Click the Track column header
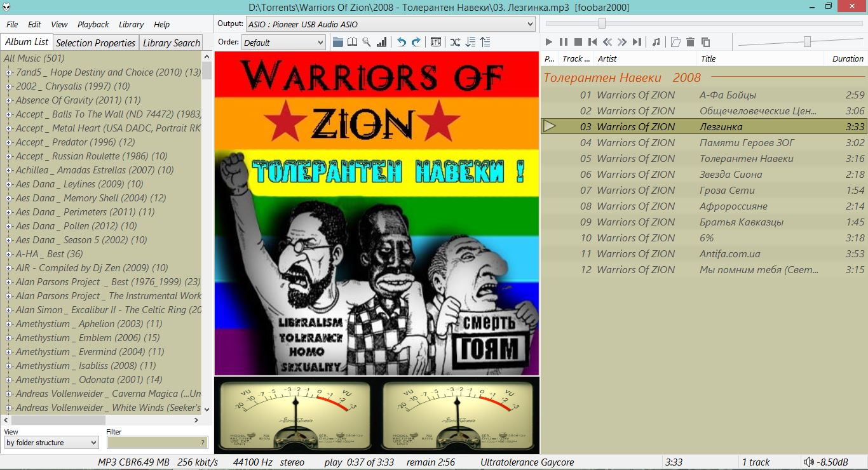This screenshot has width=868, height=470. (x=576, y=58)
